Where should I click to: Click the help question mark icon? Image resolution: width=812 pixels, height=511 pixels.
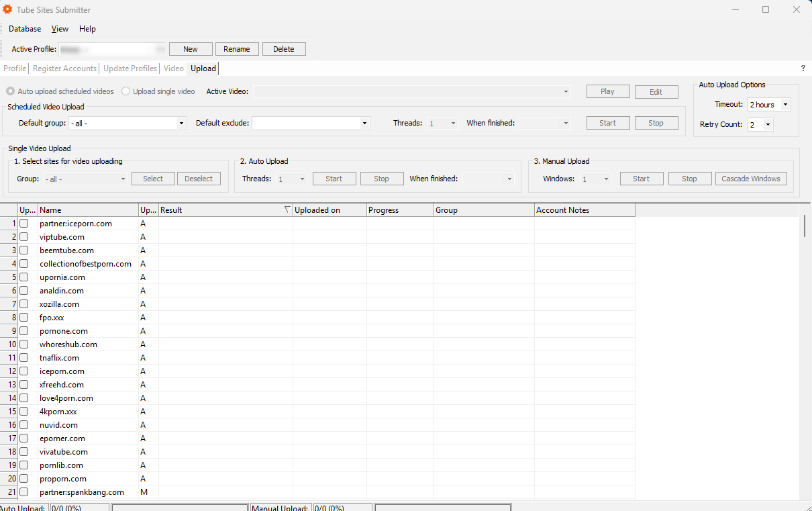coord(803,68)
